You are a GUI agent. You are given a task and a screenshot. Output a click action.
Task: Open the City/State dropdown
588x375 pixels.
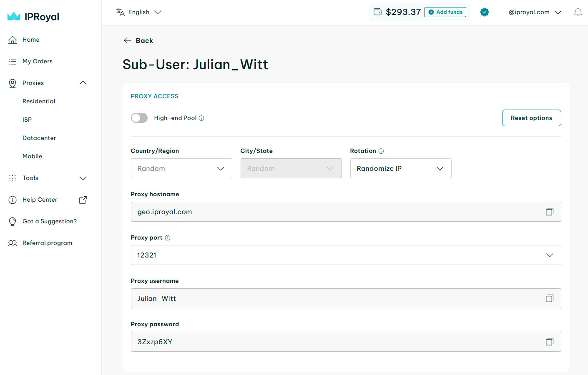pos(291,168)
